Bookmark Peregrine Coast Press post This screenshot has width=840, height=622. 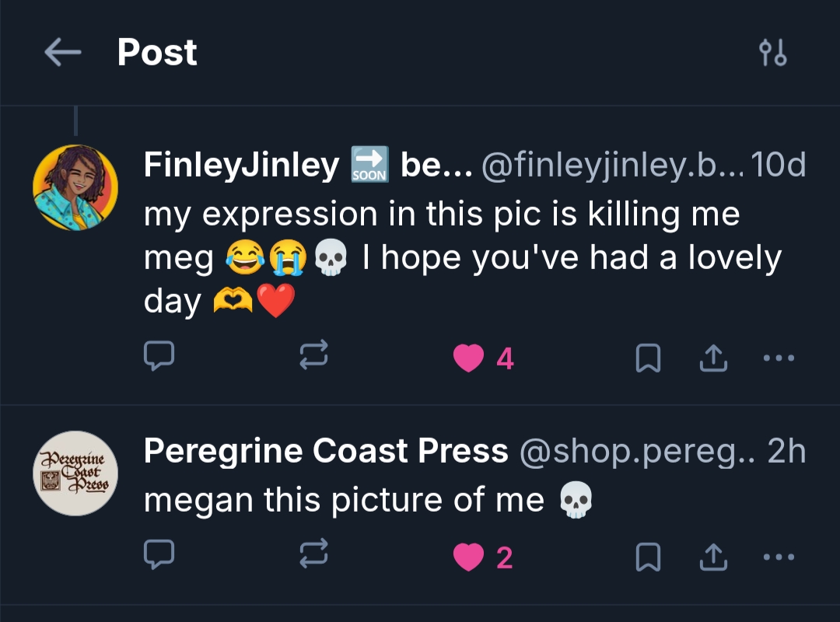(x=649, y=557)
